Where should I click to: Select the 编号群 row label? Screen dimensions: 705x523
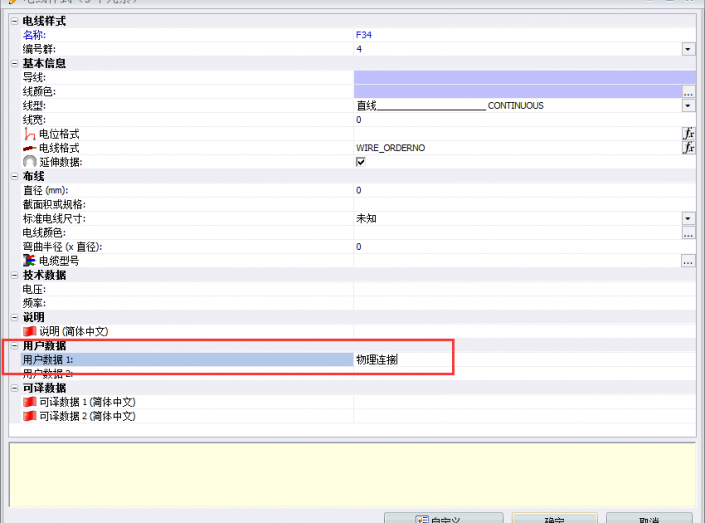click(x=39, y=49)
